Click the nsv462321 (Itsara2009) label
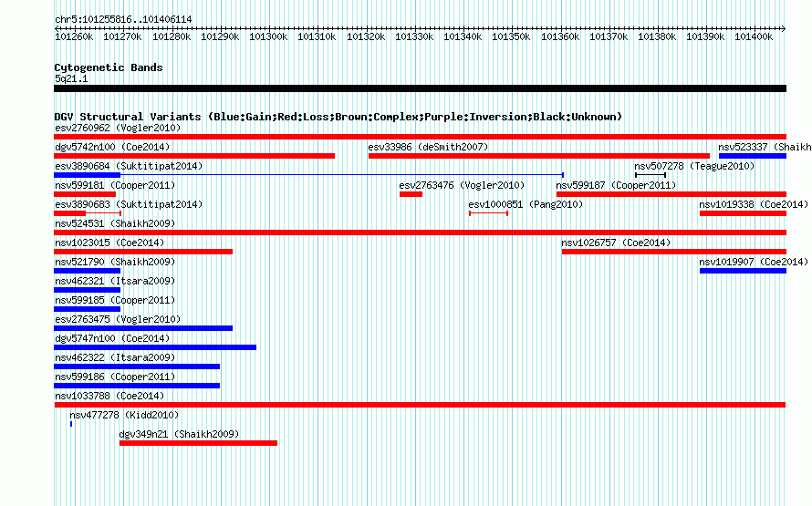 (x=115, y=281)
